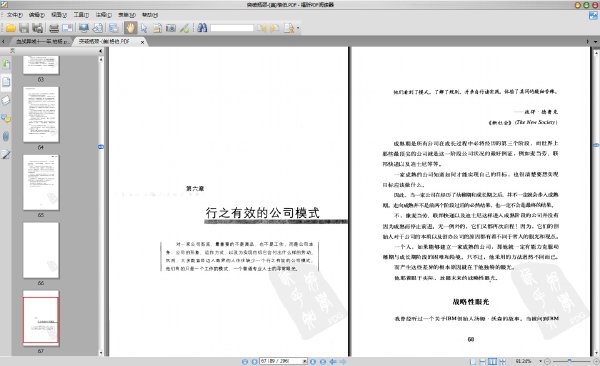Click the search box in the toolbar
Image resolution: width=600 pixels, height=366 pixels.
(232, 28)
